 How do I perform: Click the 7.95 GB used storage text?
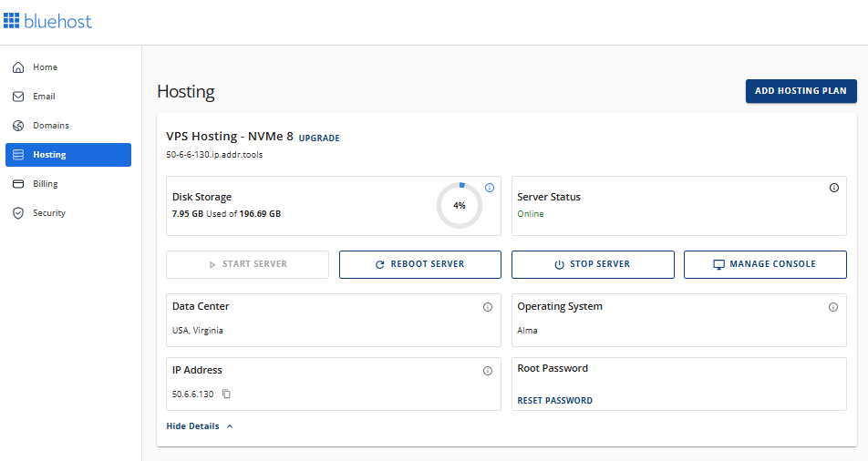tap(188, 213)
